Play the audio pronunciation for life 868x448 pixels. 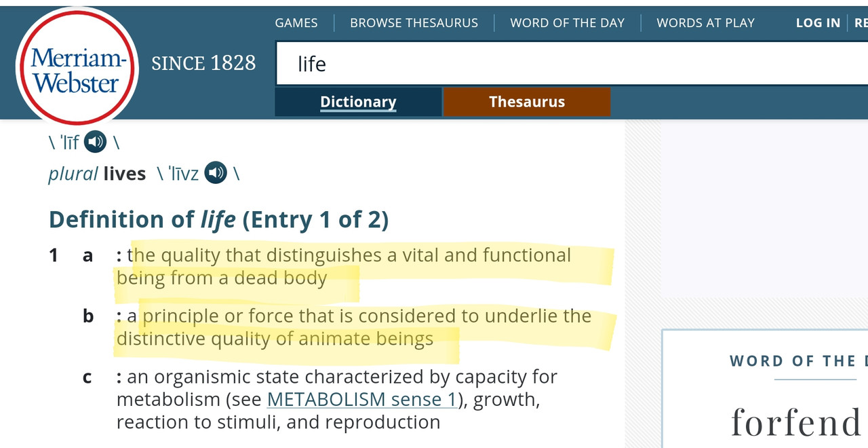click(96, 143)
